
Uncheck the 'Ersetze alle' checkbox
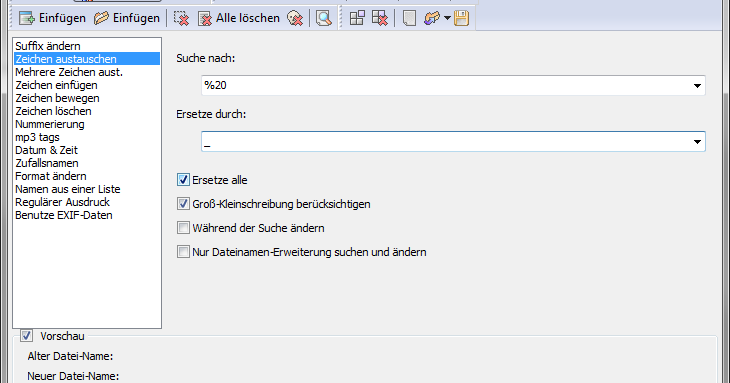tap(183, 180)
